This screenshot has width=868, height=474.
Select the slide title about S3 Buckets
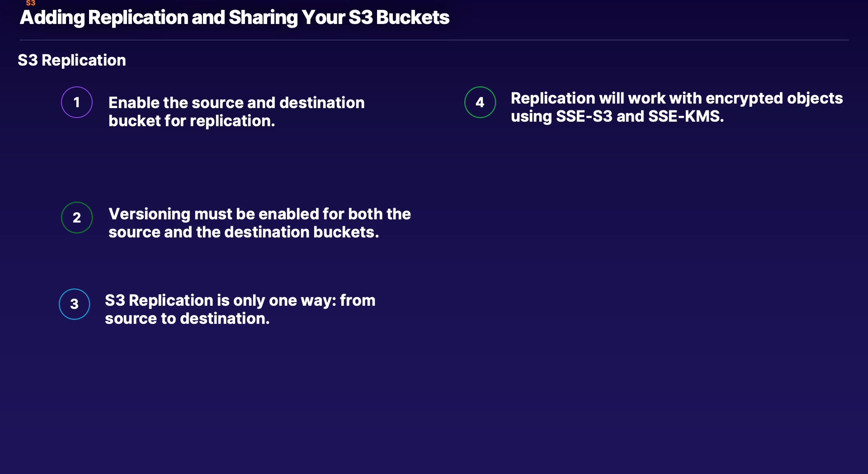pyautogui.click(x=235, y=18)
